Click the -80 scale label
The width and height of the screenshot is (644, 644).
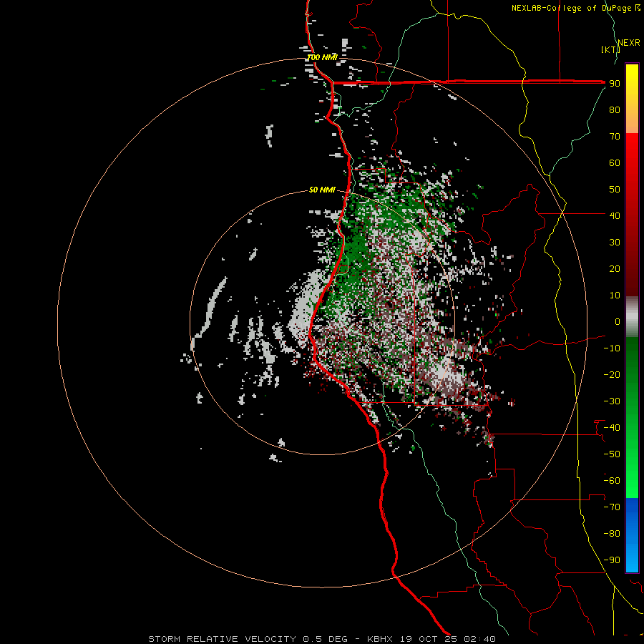(x=612, y=534)
